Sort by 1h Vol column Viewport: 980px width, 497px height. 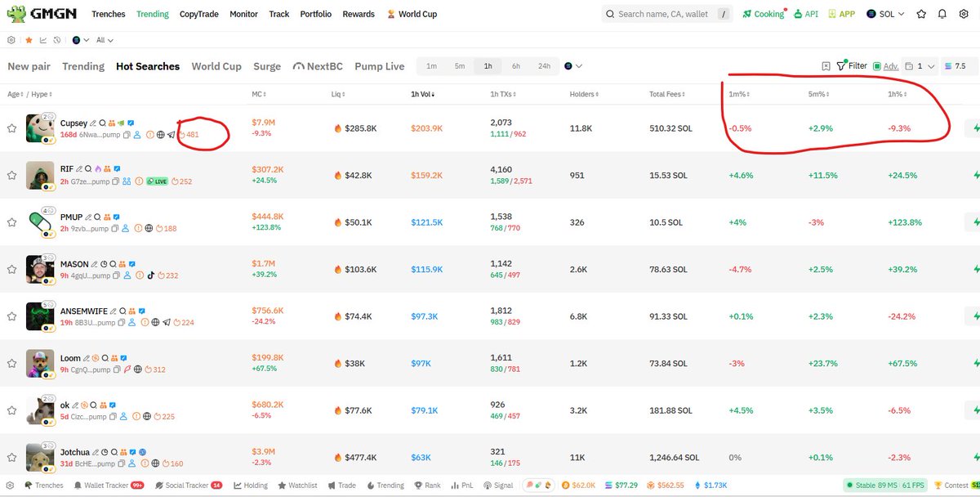pos(423,94)
